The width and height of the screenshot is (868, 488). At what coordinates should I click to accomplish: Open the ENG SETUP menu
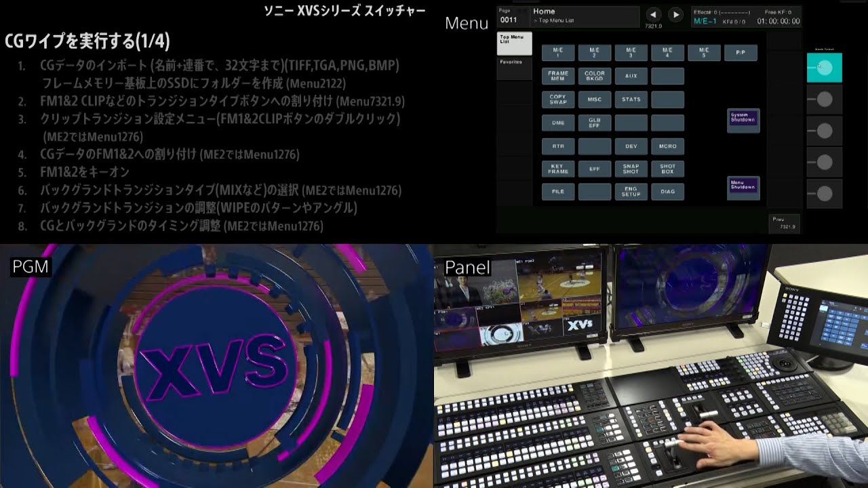pos(631,192)
